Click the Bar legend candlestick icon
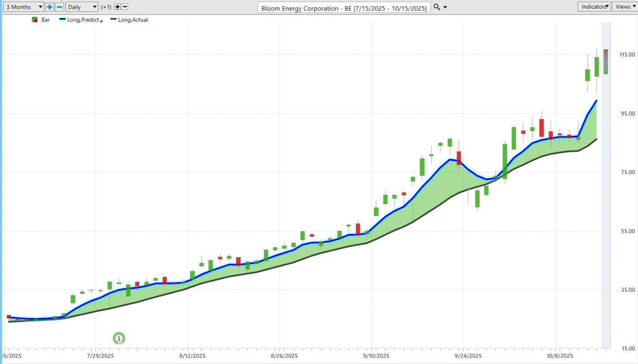Image resolution: width=638 pixels, height=364 pixels. [35, 20]
